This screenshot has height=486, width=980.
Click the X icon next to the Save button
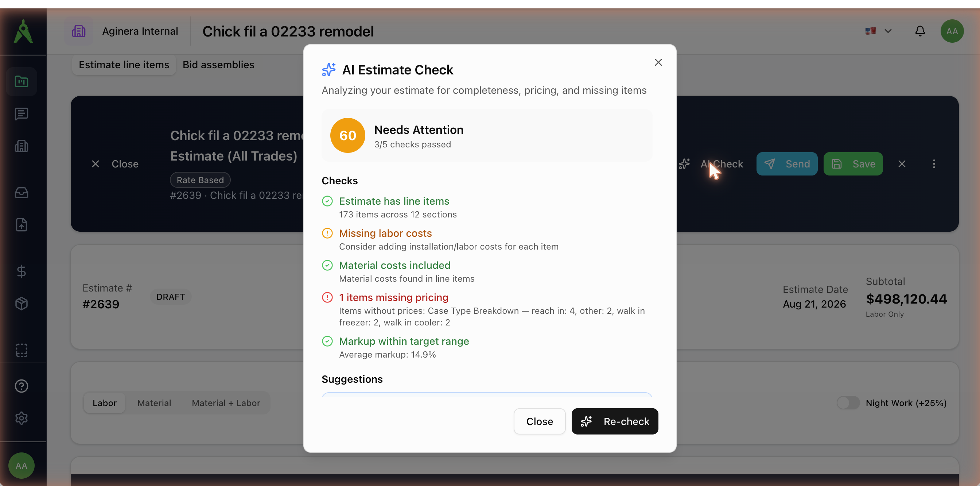point(902,164)
